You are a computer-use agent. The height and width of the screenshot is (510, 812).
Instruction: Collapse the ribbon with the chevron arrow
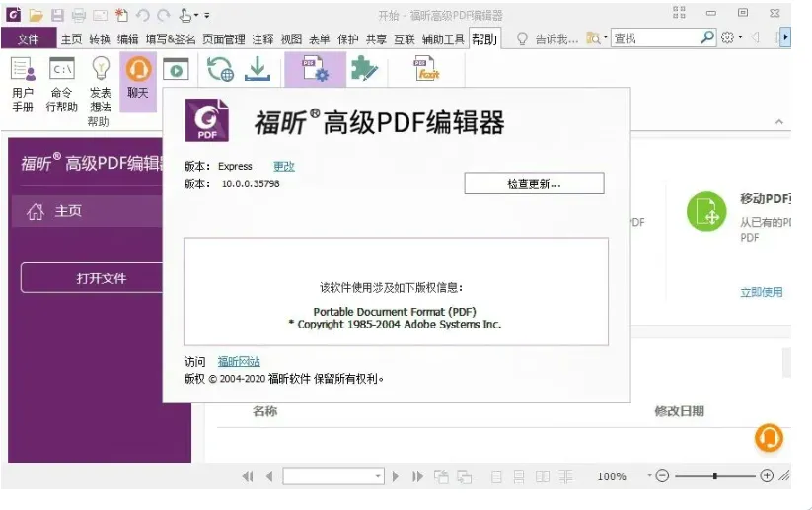(778, 122)
